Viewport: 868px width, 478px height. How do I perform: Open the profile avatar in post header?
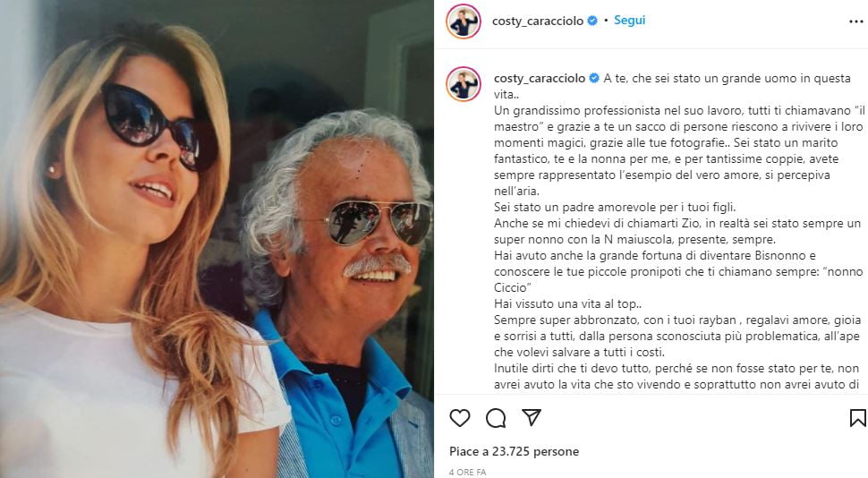464,21
